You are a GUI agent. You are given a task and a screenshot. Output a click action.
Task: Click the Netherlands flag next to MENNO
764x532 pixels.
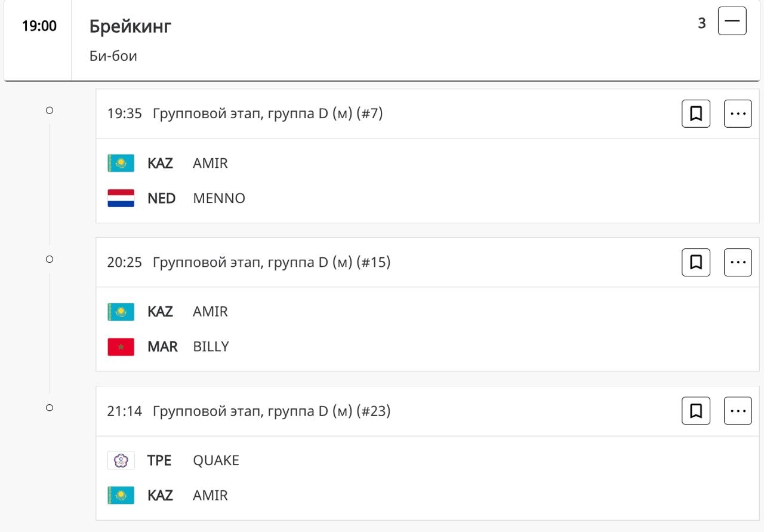pos(121,198)
